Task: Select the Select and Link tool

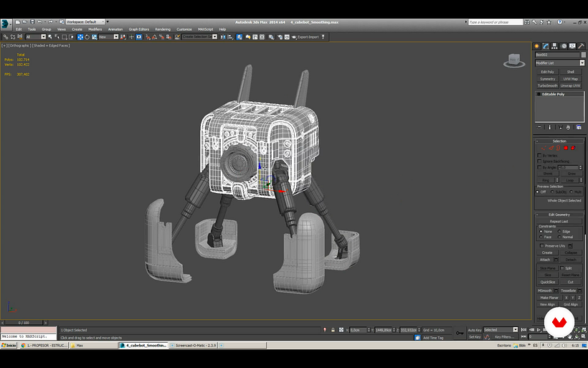Action: coord(6,37)
